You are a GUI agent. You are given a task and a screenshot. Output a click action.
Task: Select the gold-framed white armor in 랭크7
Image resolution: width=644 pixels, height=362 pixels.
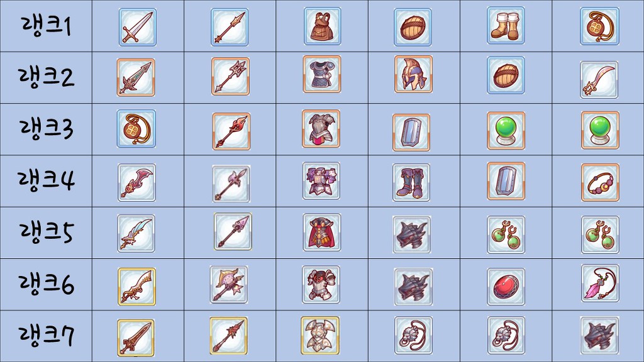click(320, 335)
